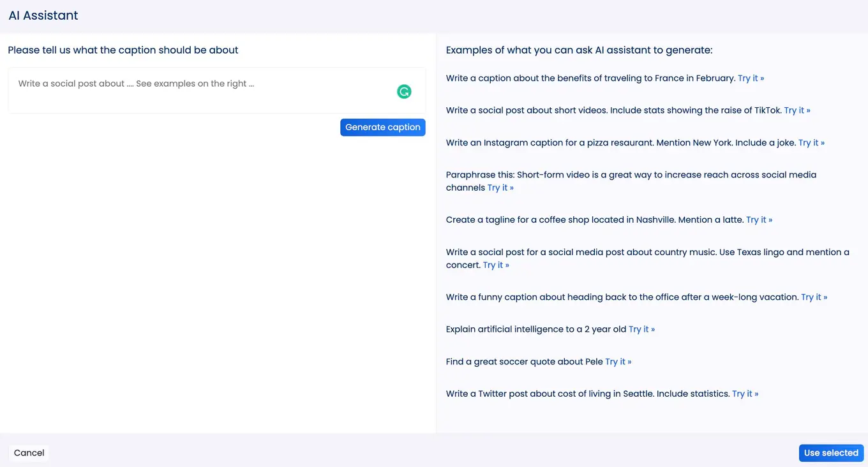Try the TikTok short videos example

797,110
